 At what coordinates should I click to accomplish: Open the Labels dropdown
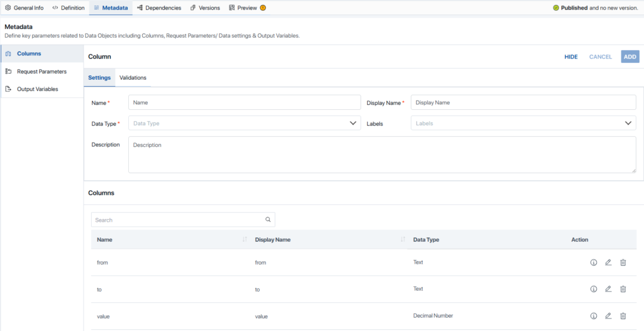(523, 123)
